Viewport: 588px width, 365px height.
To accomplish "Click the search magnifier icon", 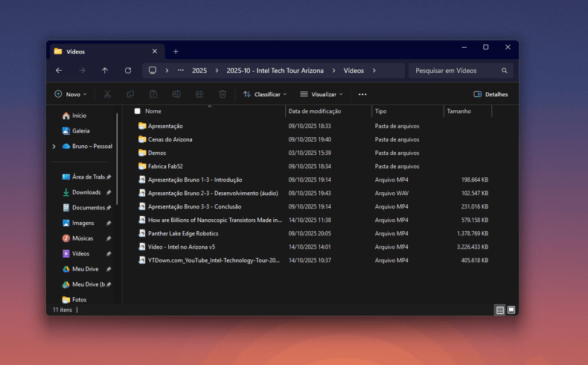I will pos(504,71).
